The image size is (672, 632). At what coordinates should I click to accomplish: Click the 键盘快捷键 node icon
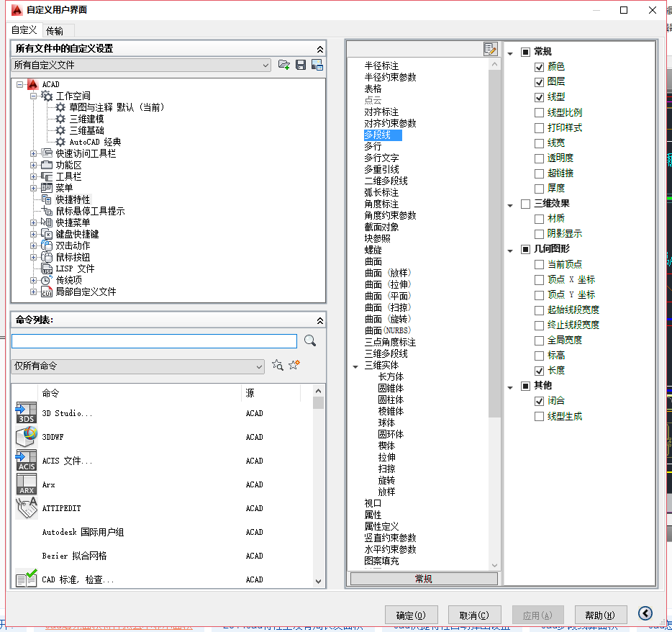[x=46, y=234]
